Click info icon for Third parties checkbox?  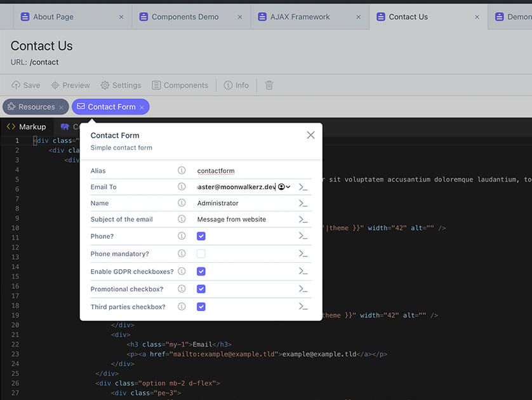point(182,307)
